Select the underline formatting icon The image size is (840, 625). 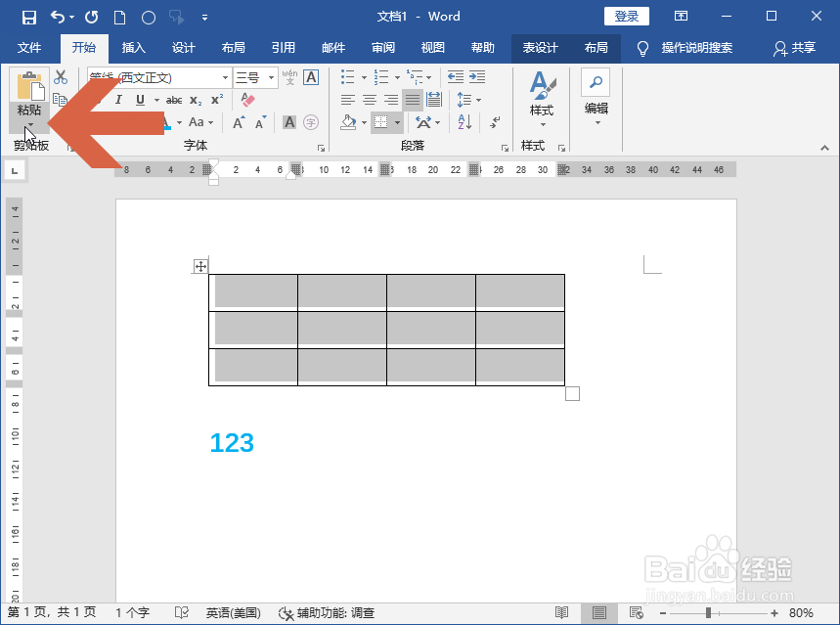coord(138,98)
